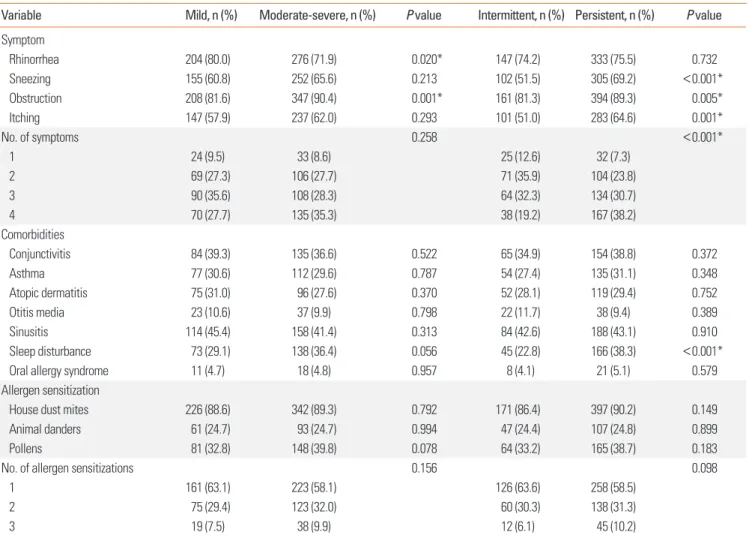749x538 pixels.
Task: Click the value '161 (63.1)'
Action: pos(208,487)
